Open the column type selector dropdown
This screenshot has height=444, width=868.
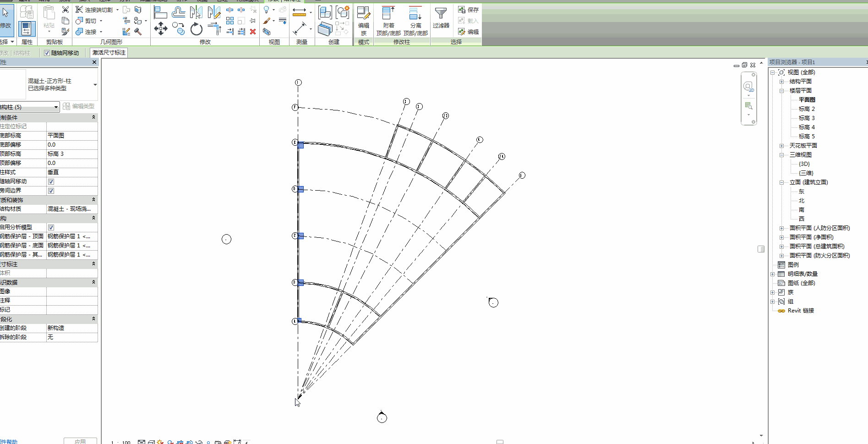click(95, 85)
